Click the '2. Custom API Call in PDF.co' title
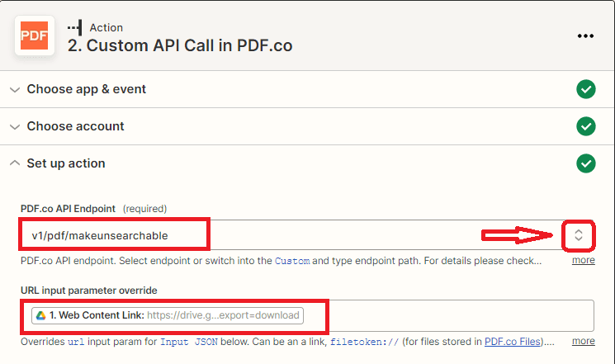 tap(180, 46)
